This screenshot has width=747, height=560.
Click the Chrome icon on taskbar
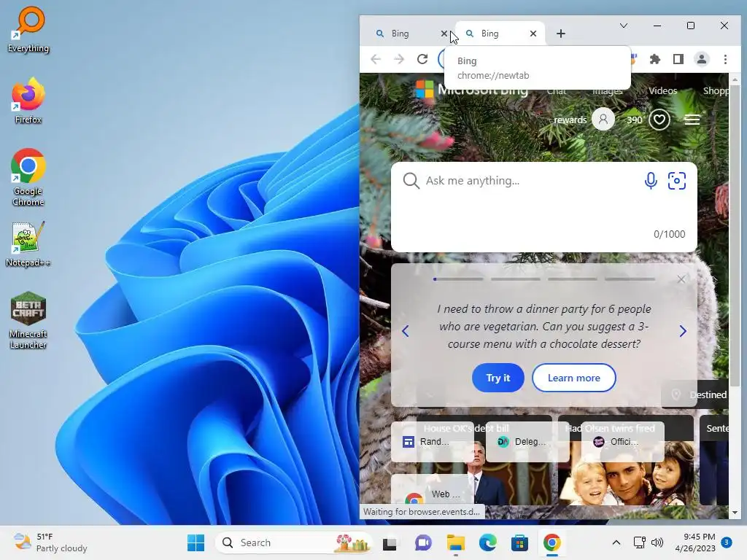[552, 542]
